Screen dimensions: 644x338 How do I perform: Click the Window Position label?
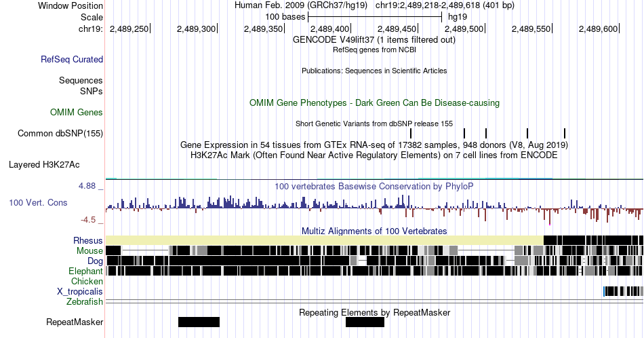[71, 5]
